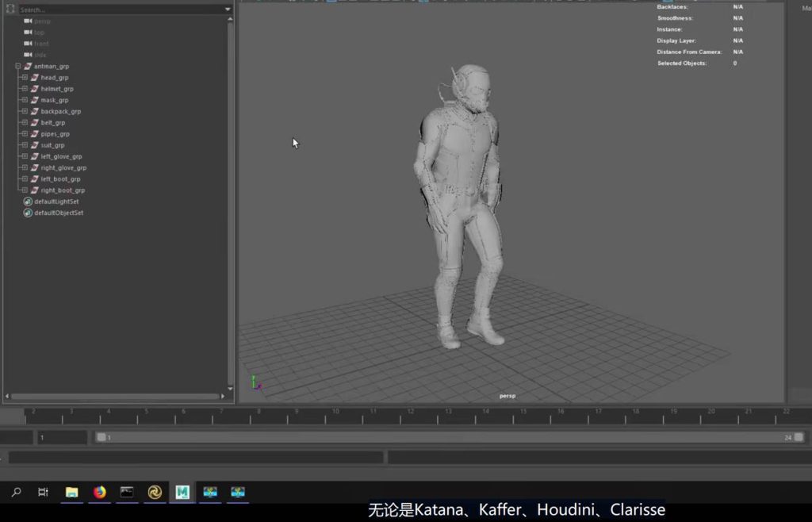Select the persp camera in the outliner

click(42, 21)
